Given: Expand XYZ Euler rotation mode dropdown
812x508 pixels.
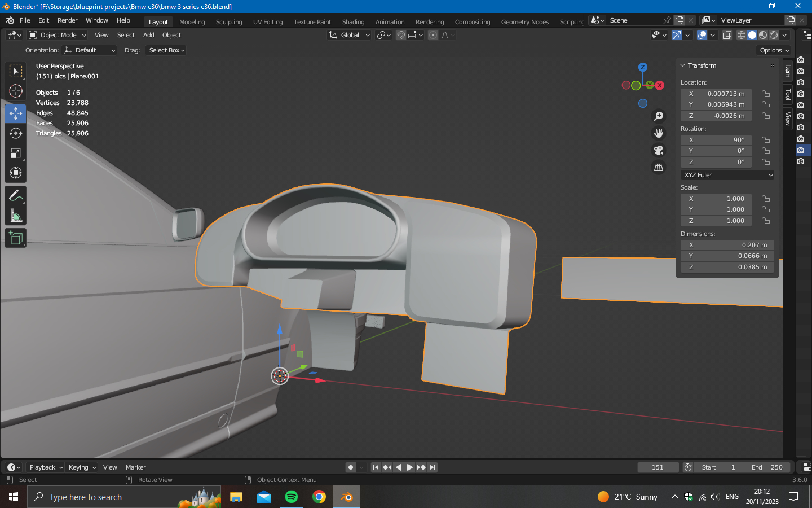Looking at the screenshot, I should (x=727, y=175).
